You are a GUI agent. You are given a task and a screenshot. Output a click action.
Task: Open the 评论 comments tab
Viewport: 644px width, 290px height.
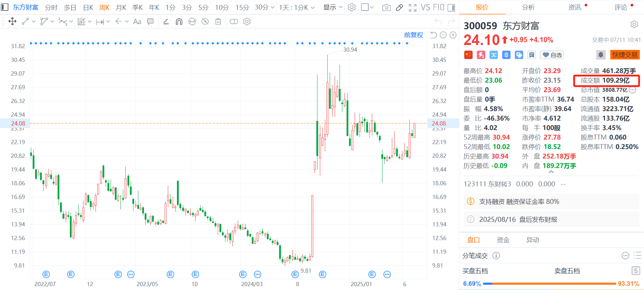click(621, 7)
